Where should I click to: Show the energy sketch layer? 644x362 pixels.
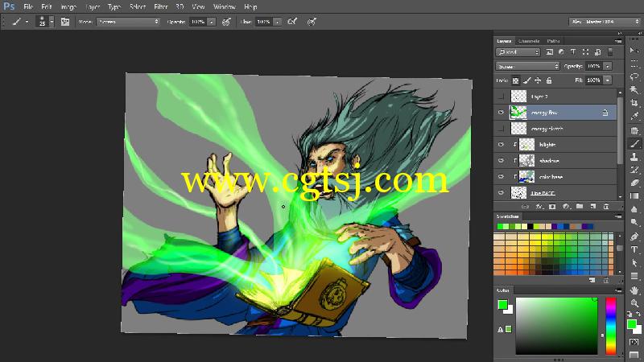[501, 129]
